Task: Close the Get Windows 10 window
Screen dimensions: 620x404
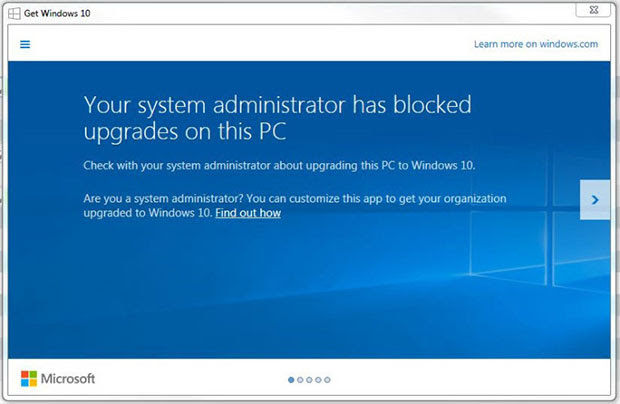Action: pyautogui.click(x=593, y=10)
